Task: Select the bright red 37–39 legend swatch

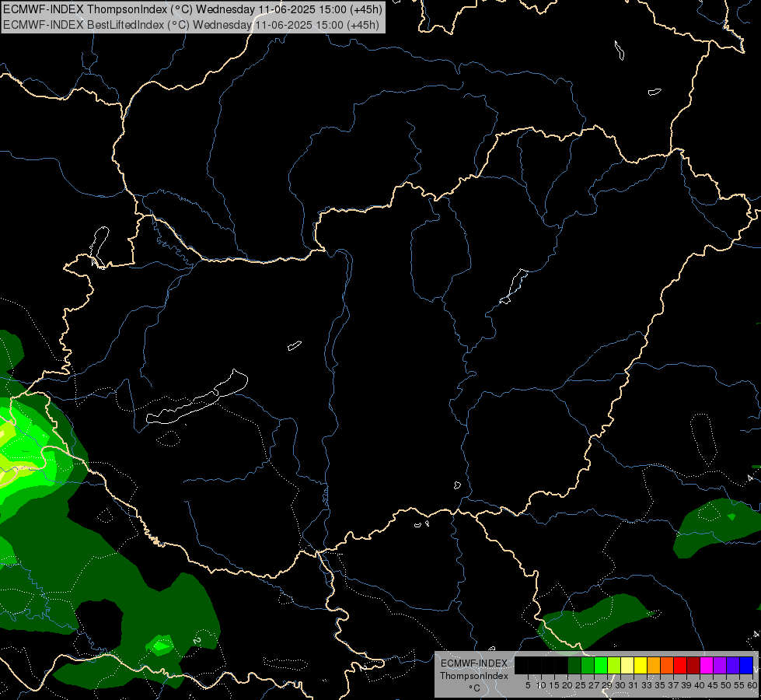Action: 680,665
